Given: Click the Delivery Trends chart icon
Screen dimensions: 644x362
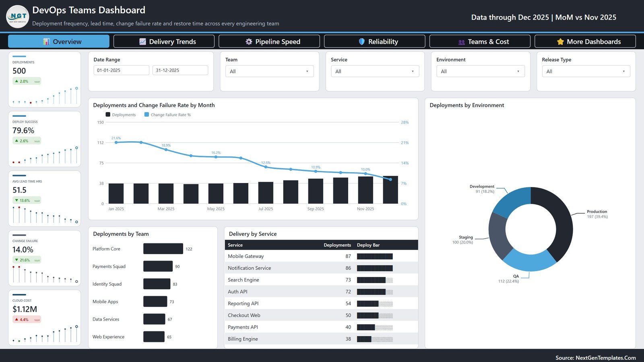Looking at the screenshot, I should [142, 41].
